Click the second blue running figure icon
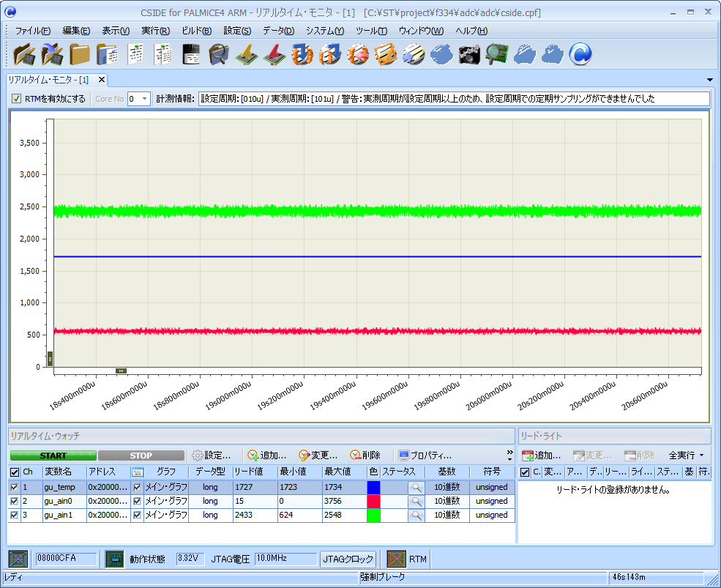 point(525,54)
